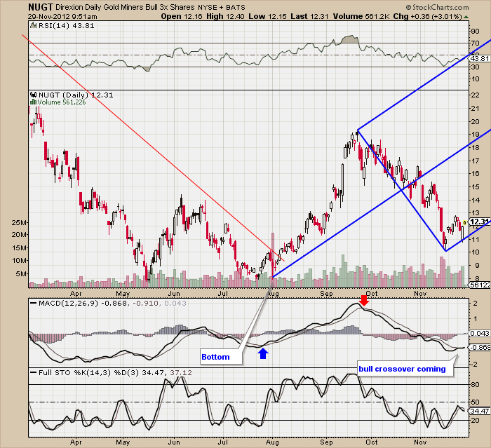491x448 pixels.
Task: Click the 'NUGT (Daily) 12.31' legend
Action: [76, 95]
